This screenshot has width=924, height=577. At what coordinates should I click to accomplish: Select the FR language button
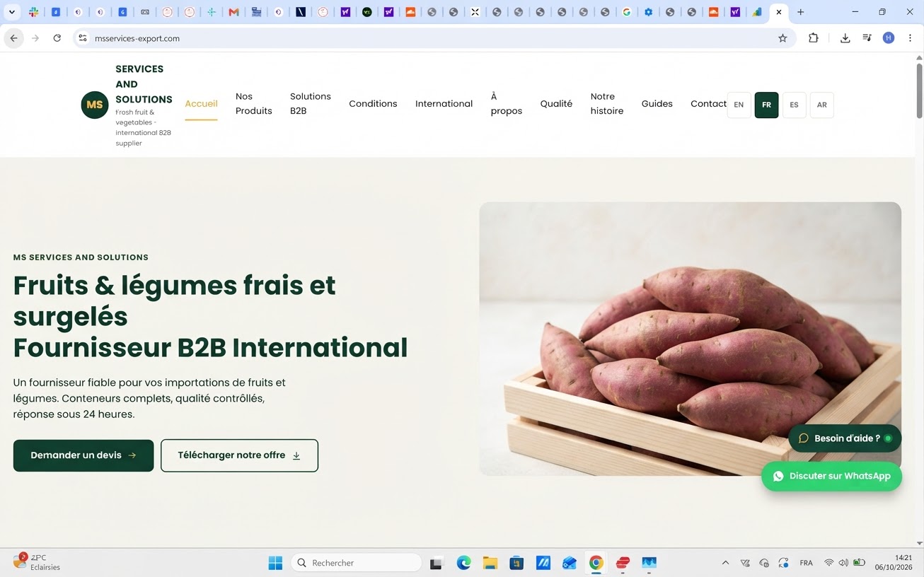point(766,105)
